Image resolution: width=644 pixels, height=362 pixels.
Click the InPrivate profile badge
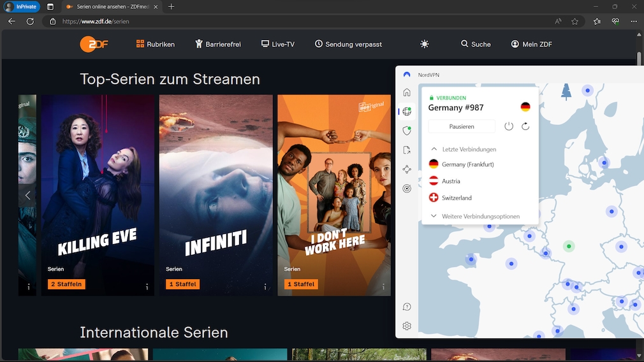tap(21, 6)
